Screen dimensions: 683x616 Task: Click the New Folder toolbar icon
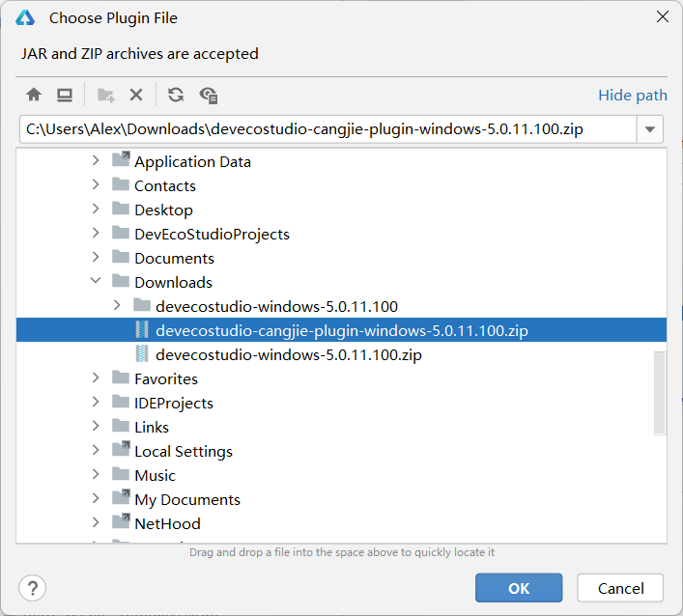pyautogui.click(x=106, y=95)
